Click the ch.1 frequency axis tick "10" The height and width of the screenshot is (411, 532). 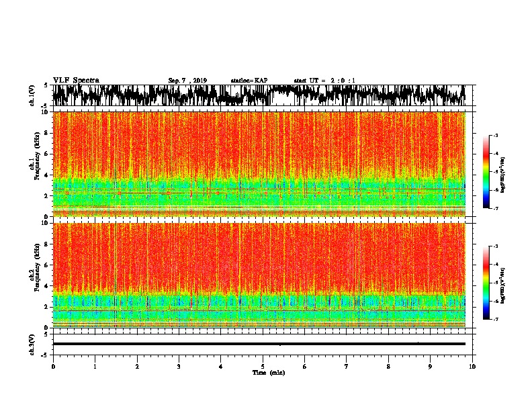[x=45, y=112]
